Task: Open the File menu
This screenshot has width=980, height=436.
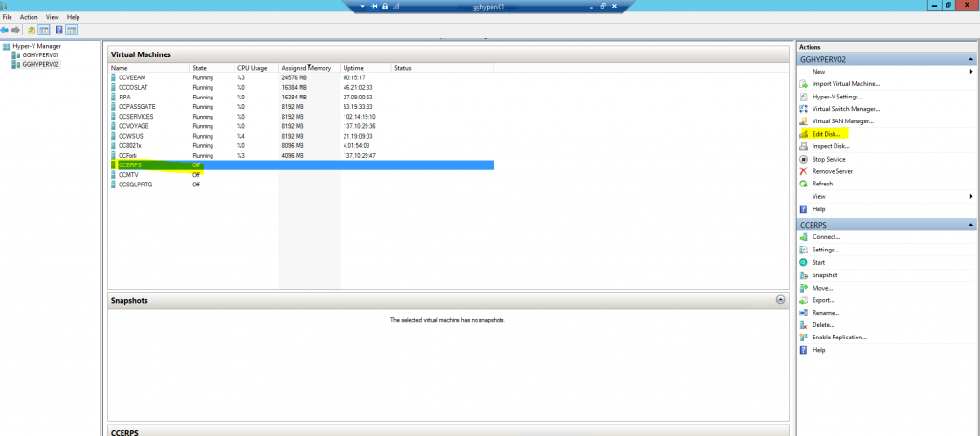Action: [8, 17]
